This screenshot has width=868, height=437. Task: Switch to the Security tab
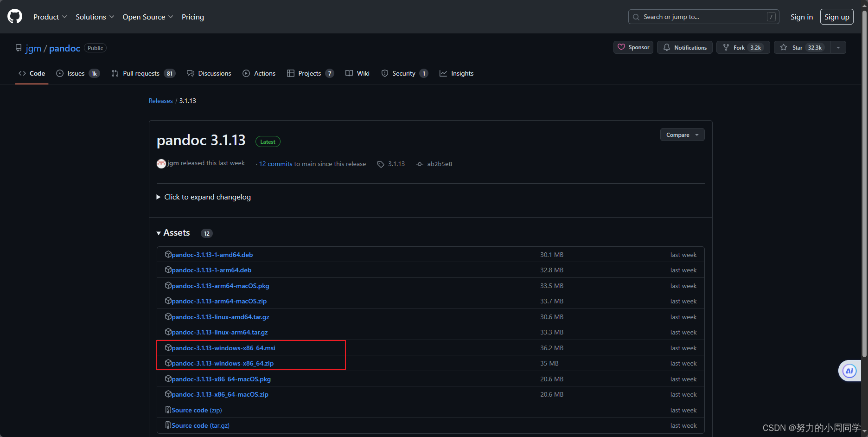point(404,73)
